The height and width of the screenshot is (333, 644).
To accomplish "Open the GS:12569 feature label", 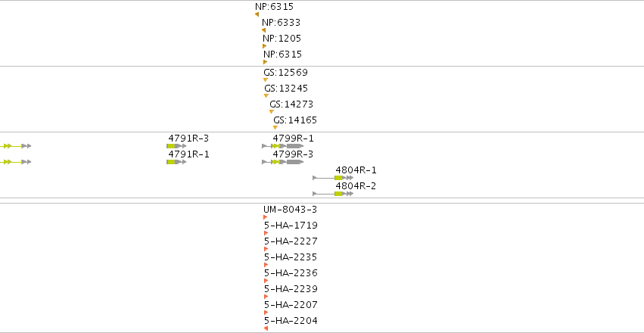I will 285,73.
